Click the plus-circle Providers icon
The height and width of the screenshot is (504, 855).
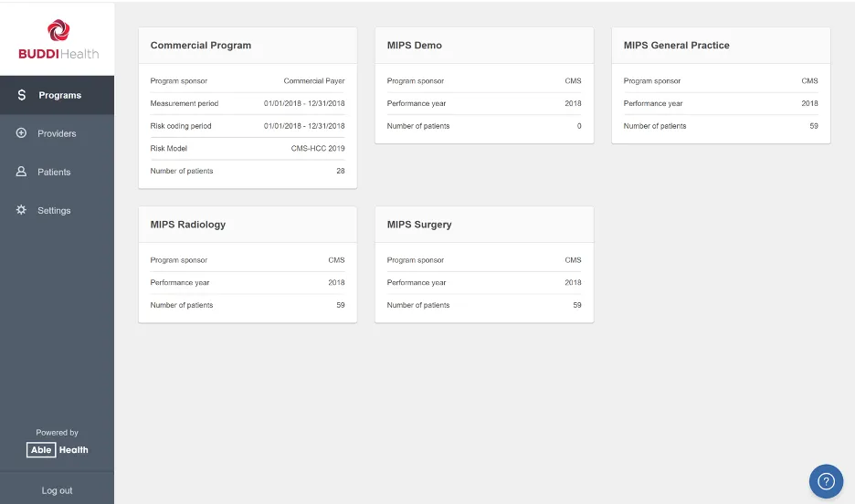pos(22,133)
